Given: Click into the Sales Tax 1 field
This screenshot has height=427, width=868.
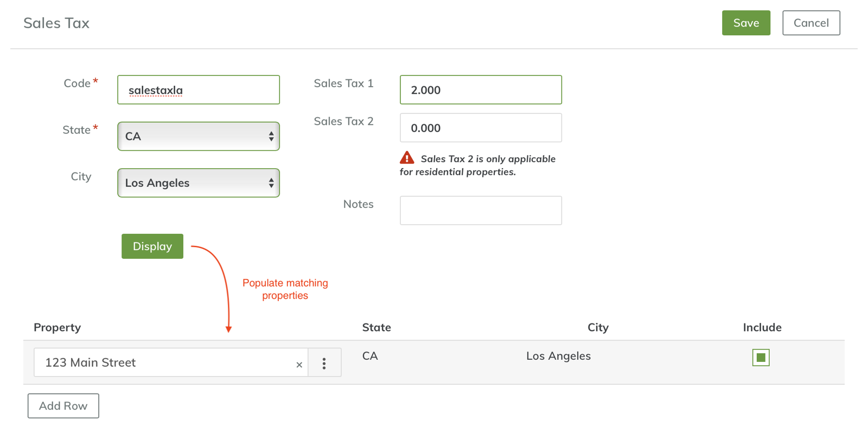Looking at the screenshot, I should [481, 90].
